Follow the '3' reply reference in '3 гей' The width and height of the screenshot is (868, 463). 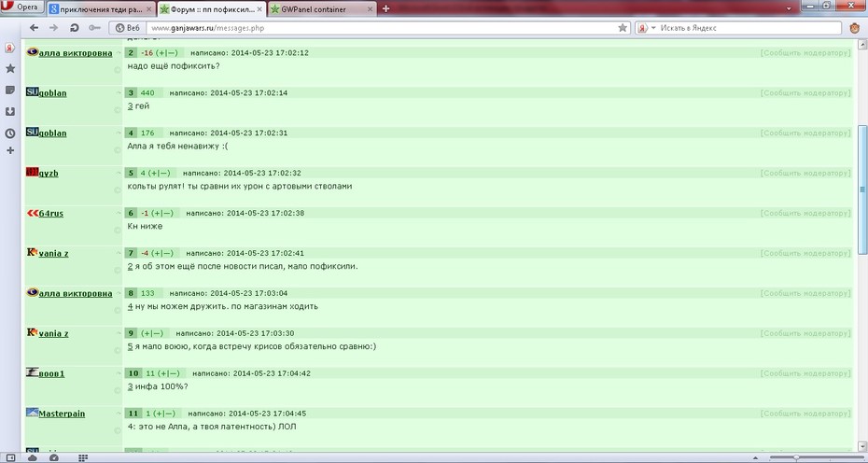(x=130, y=105)
